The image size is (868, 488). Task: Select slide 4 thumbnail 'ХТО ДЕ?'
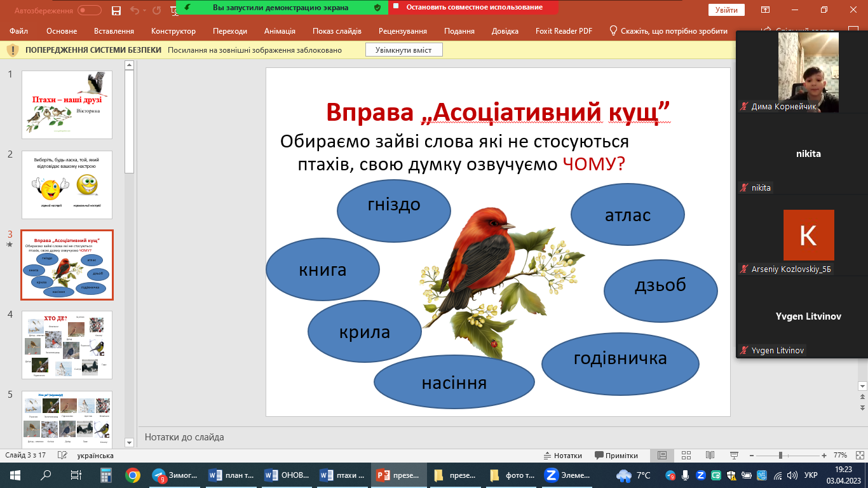point(67,345)
